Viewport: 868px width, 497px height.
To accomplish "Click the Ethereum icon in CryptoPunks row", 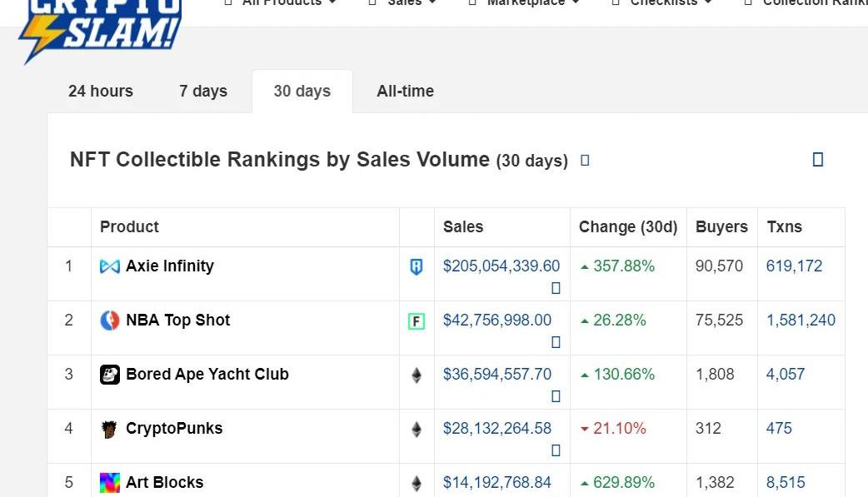I will tap(417, 430).
